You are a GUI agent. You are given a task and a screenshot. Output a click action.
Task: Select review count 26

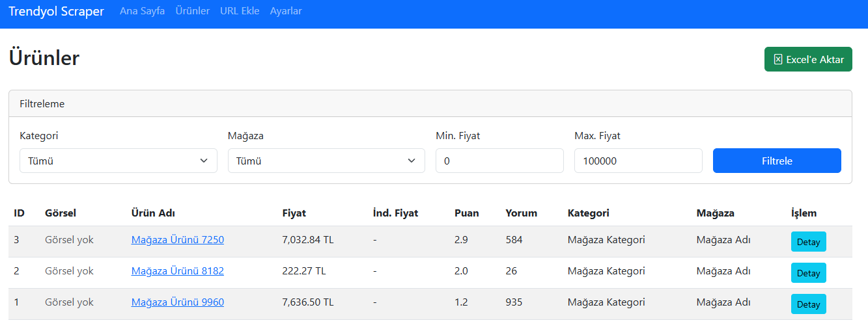pyautogui.click(x=511, y=271)
